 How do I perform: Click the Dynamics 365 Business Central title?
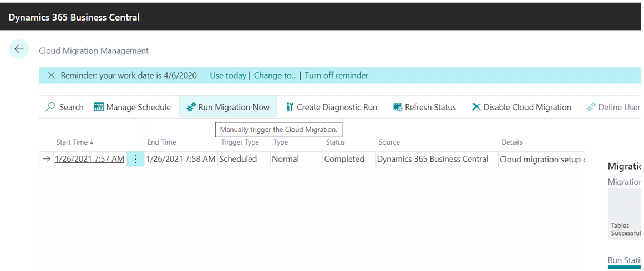tap(74, 17)
